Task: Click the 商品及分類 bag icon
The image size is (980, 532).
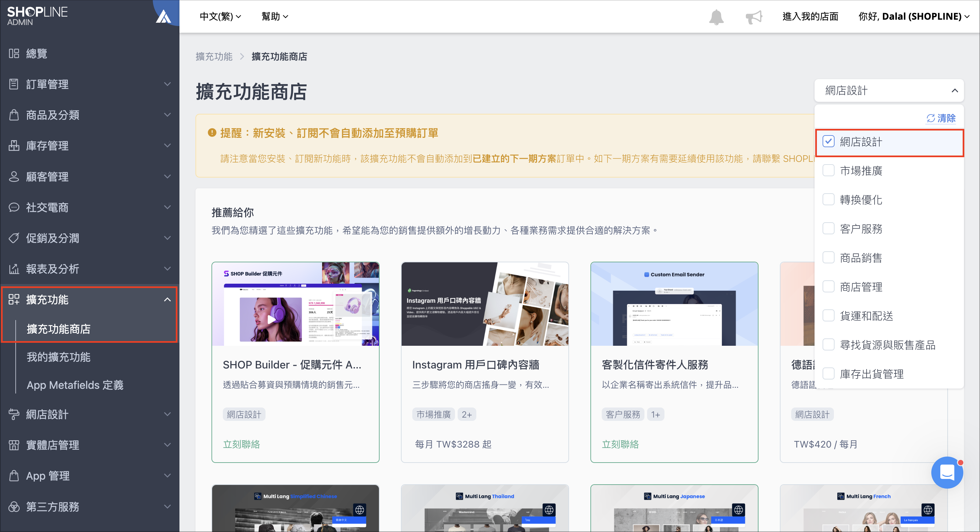Action: point(14,115)
